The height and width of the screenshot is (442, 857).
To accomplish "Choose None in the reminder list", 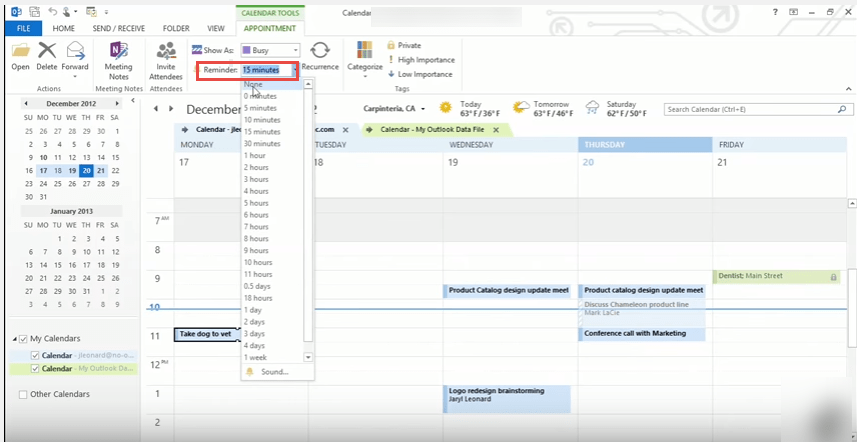I will coord(272,85).
